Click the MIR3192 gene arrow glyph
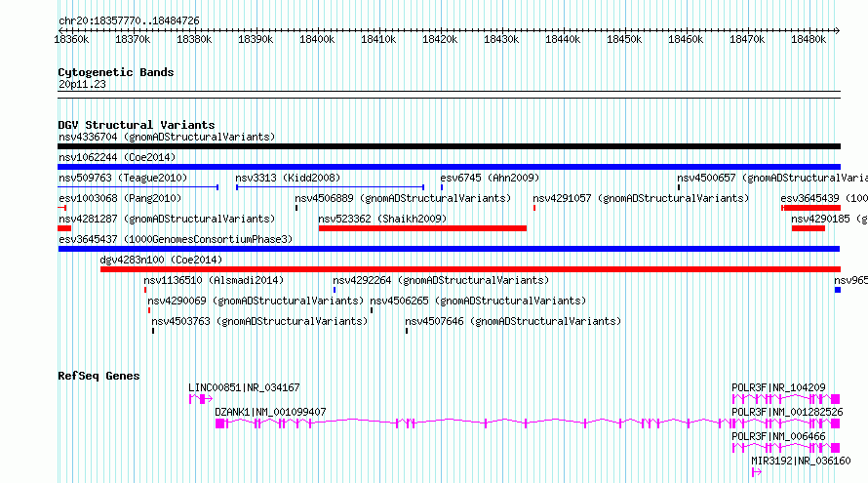 click(x=757, y=472)
